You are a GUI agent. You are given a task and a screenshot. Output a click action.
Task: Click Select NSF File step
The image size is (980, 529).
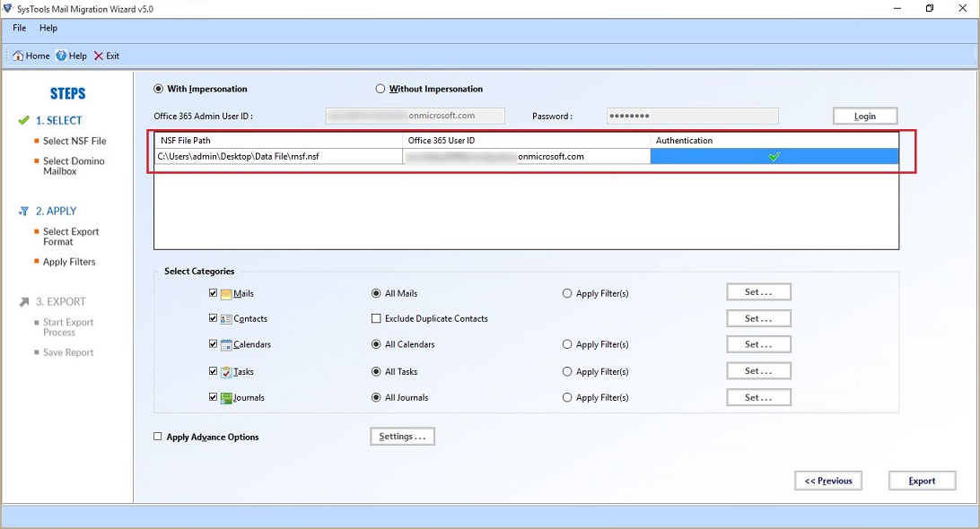coord(74,141)
